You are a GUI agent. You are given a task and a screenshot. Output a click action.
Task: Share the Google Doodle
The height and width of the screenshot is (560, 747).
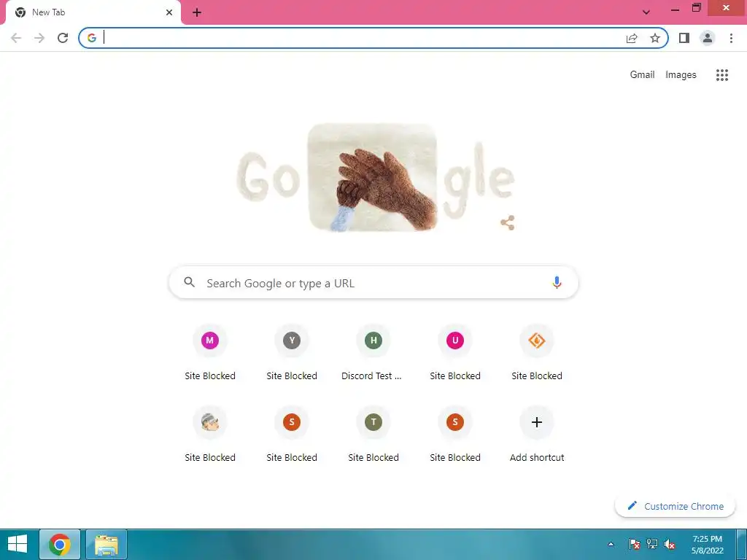coord(508,222)
